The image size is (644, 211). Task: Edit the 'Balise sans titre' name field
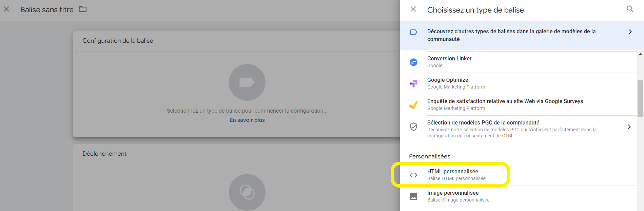(47, 10)
